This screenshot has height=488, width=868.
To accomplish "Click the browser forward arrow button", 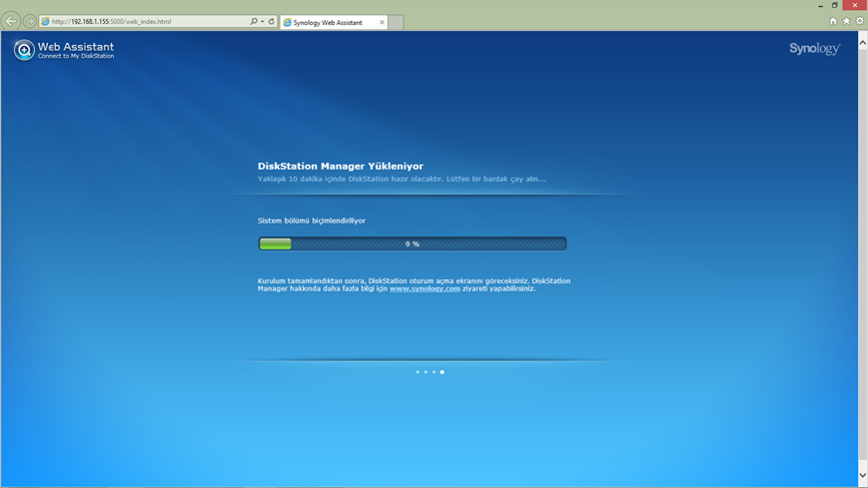I will (30, 21).
